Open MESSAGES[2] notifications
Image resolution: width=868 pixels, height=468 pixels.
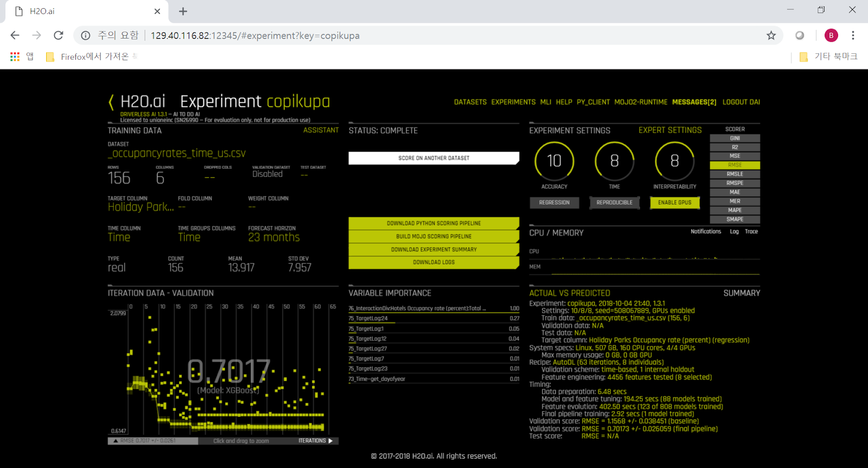tap(694, 102)
